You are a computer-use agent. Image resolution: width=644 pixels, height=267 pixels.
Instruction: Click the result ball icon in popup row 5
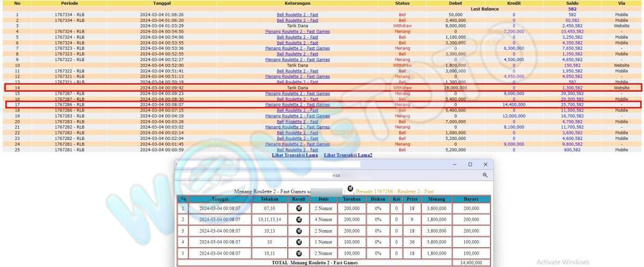(x=299, y=254)
